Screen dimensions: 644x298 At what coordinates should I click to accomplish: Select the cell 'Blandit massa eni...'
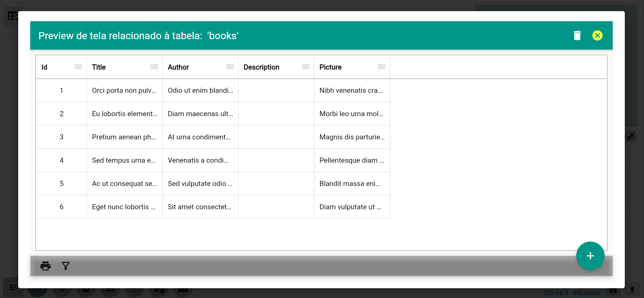coord(352,184)
